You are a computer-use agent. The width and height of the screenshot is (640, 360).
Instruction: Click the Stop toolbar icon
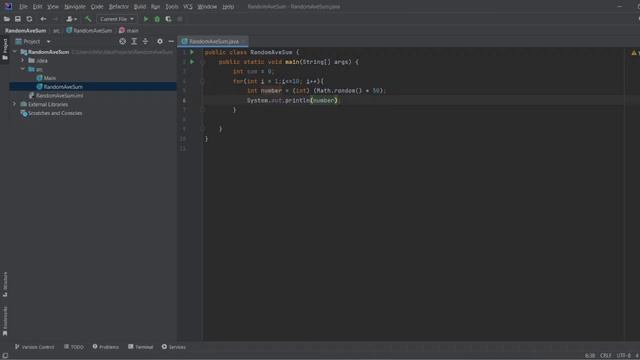[180, 19]
